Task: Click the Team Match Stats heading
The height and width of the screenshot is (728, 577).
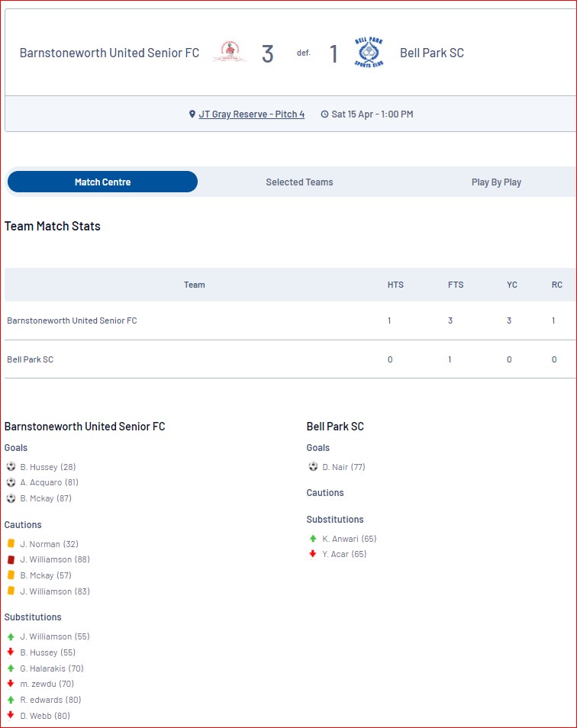Action: tap(53, 226)
